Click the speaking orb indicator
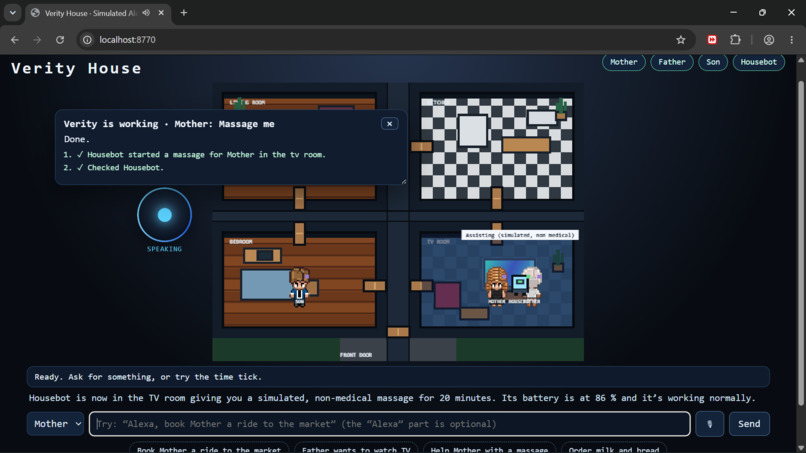Image resolution: width=806 pixels, height=453 pixels. pyautogui.click(x=164, y=215)
